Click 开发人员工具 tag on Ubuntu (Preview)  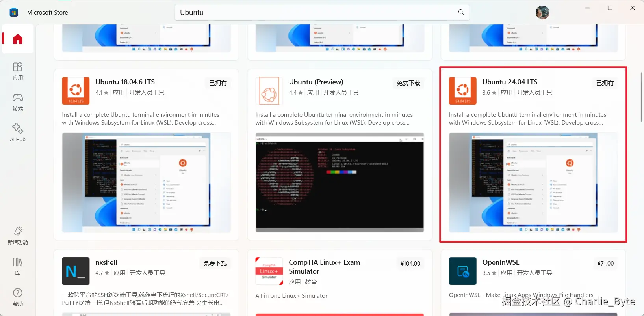point(341,93)
